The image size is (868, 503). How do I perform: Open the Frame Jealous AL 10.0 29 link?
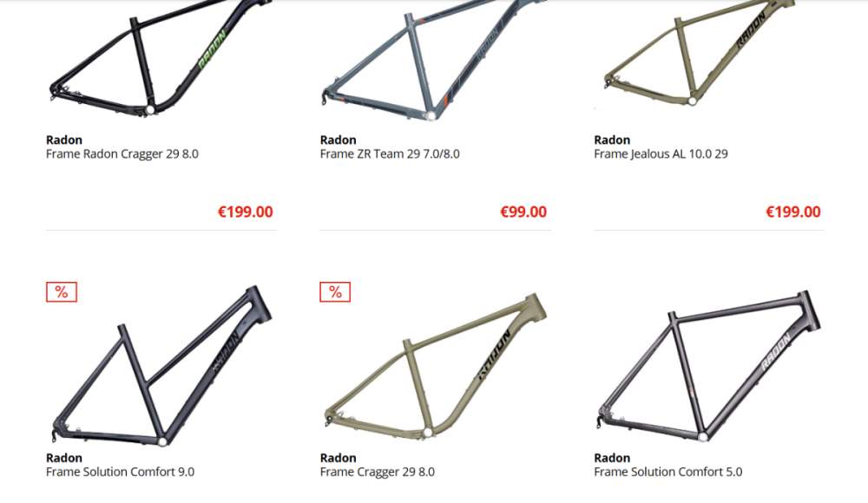pos(661,154)
